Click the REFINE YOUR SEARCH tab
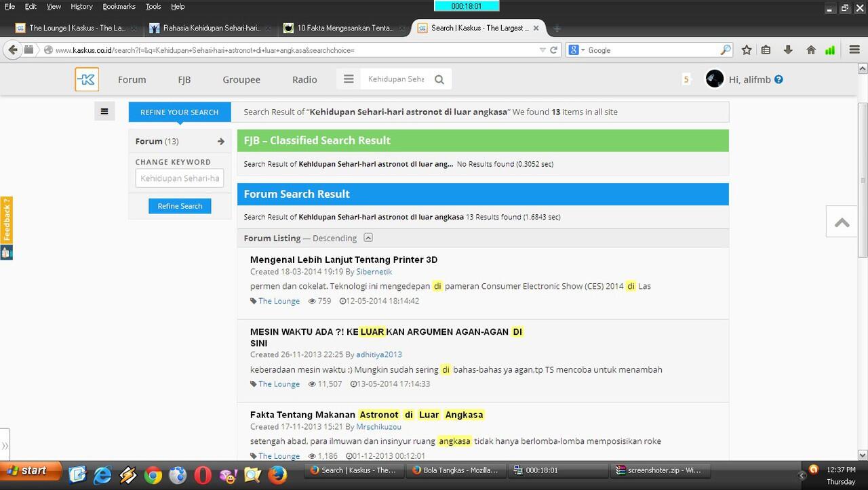 click(x=180, y=112)
